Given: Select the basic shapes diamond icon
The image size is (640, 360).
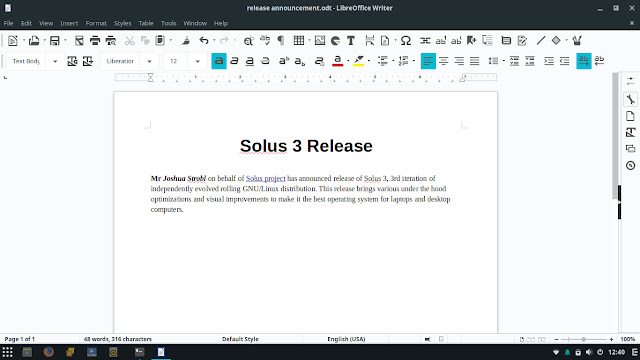Looking at the screenshot, I should [x=556, y=40].
